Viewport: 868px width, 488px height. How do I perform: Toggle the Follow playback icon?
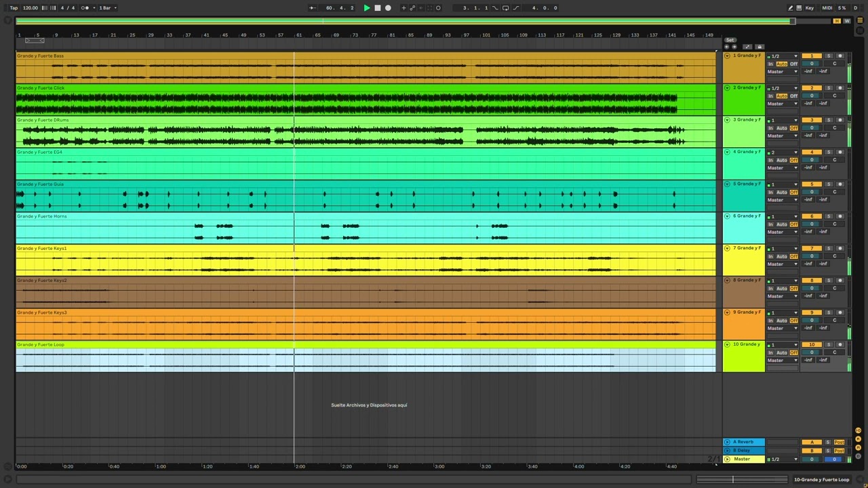pyautogui.click(x=313, y=8)
